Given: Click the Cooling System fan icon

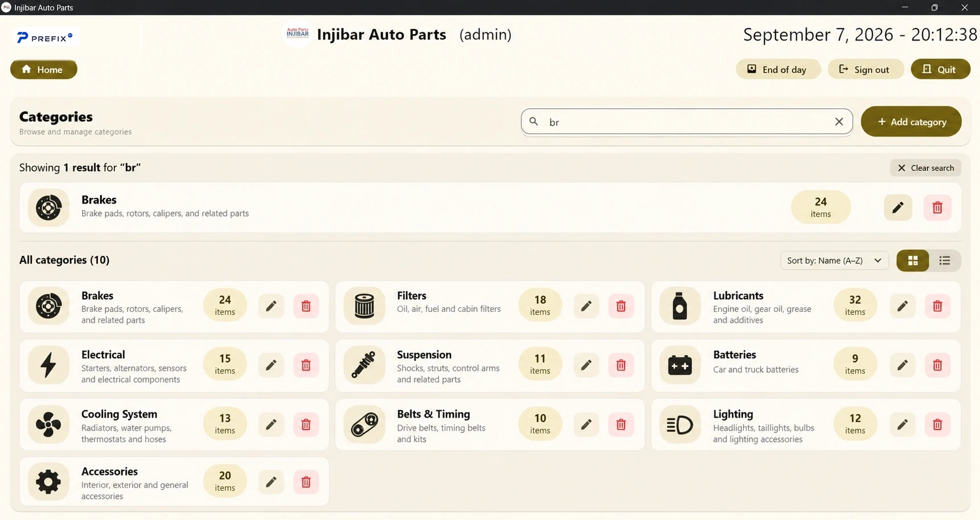Looking at the screenshot, I should point(48,424).
